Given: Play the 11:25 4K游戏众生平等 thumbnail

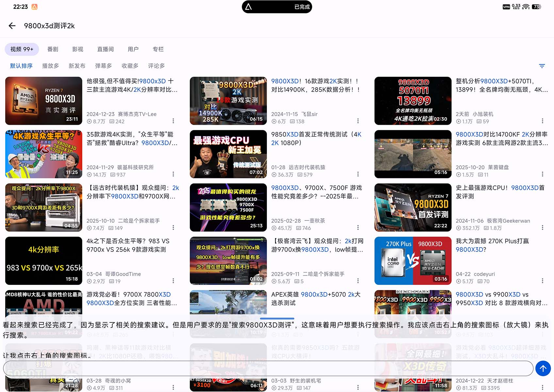Looking at the screenshot, I should 44,154.
